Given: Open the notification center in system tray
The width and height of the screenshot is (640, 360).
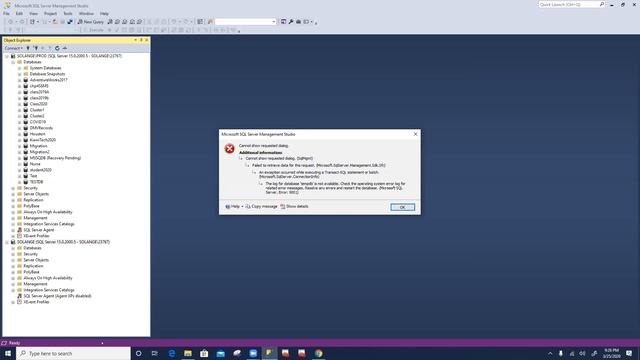Looking at the screenshot, I should pyautogui.click(x=629, y=353).
